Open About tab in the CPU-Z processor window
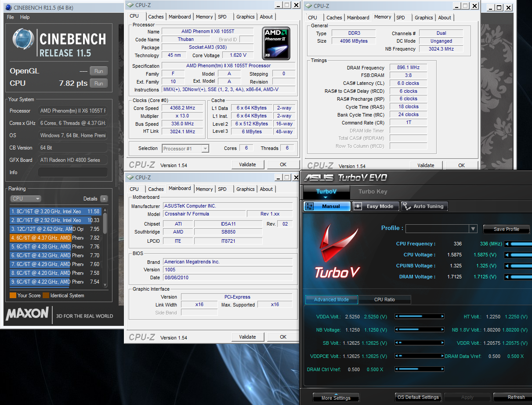 click(x=266, y=17)
